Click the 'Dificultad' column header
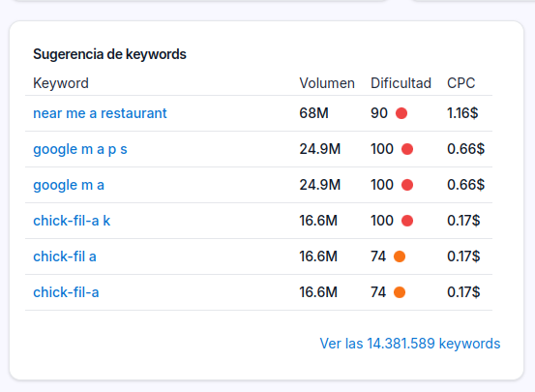 (401, 83)
